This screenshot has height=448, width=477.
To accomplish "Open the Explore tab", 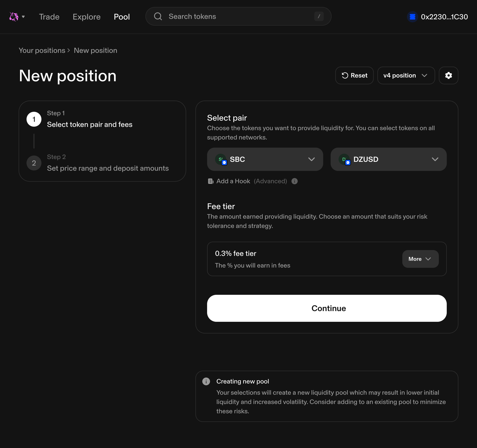I will (x=86, y=17).
